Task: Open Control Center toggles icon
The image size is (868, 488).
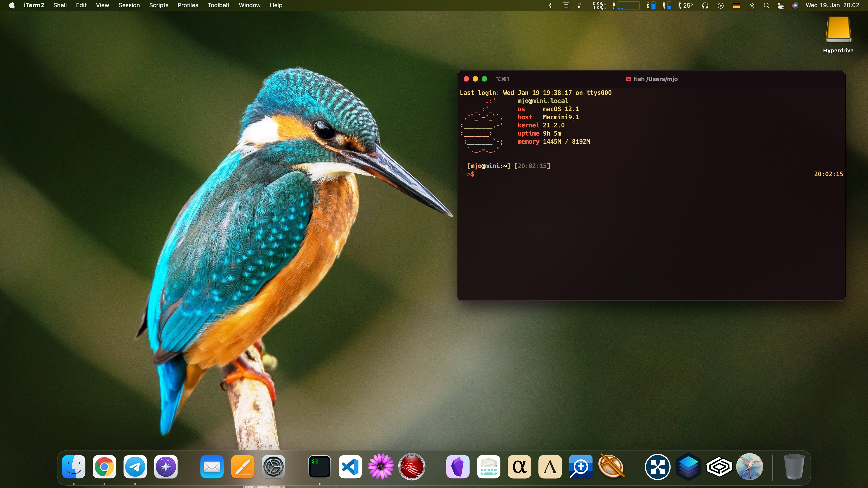Action: click(x=781, y=5)
